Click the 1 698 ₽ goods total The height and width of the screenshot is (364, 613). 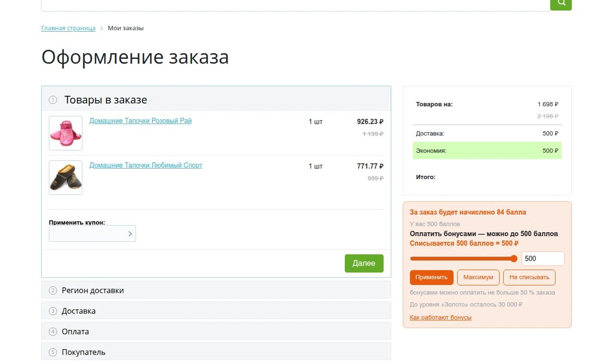pyautogui.click(x=548, y=104)
